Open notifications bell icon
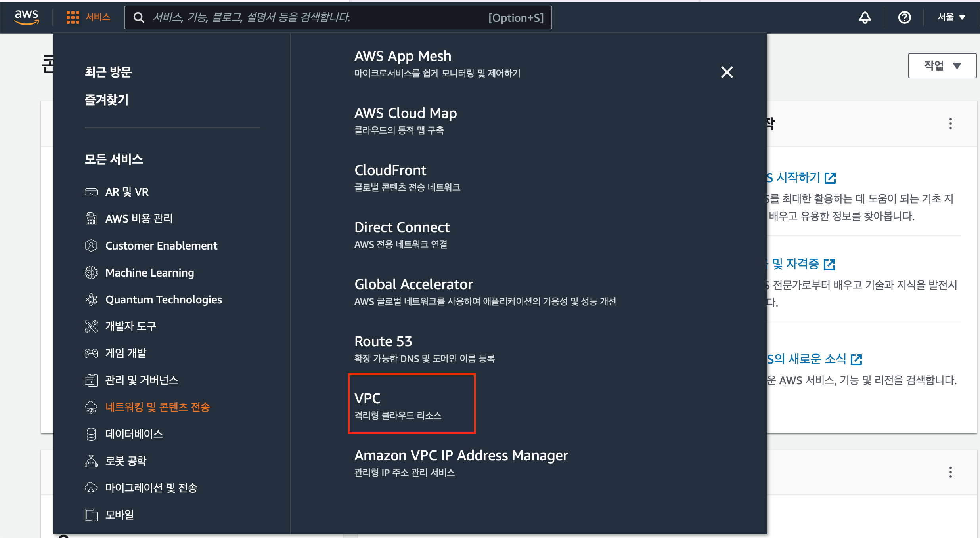The image size is (980, 538). click(x=865, y=17)
